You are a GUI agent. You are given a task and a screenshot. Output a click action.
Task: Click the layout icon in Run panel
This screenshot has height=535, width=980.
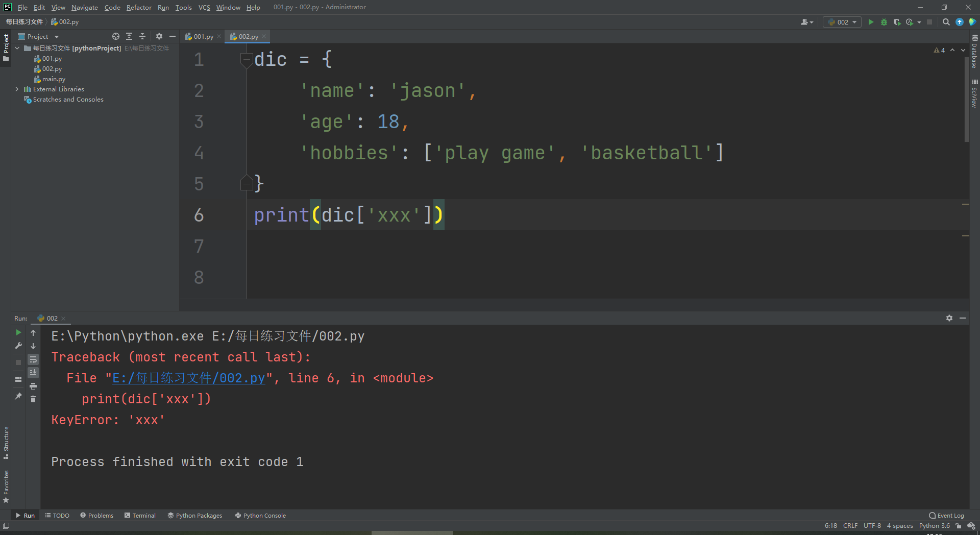[18, 379]
